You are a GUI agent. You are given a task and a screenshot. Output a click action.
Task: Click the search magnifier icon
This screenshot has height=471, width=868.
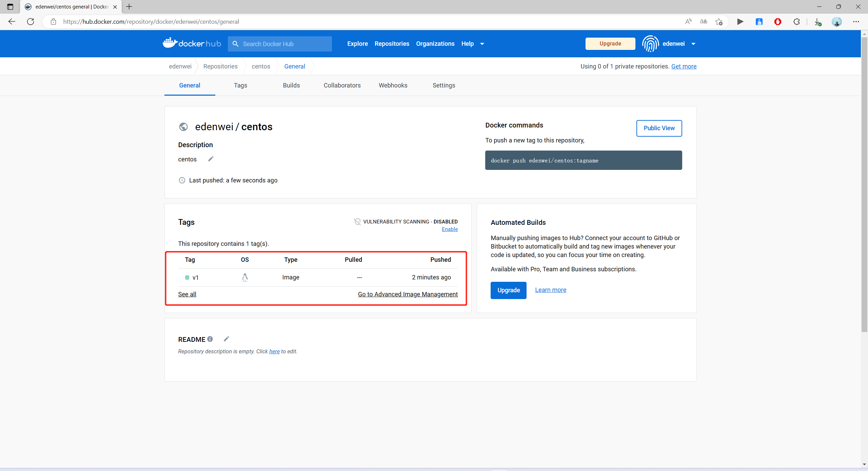coord(235,44)
